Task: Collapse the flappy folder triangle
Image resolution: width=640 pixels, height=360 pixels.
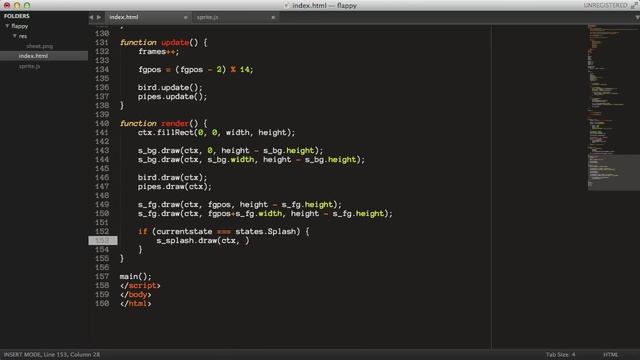Action: (7, 26)
